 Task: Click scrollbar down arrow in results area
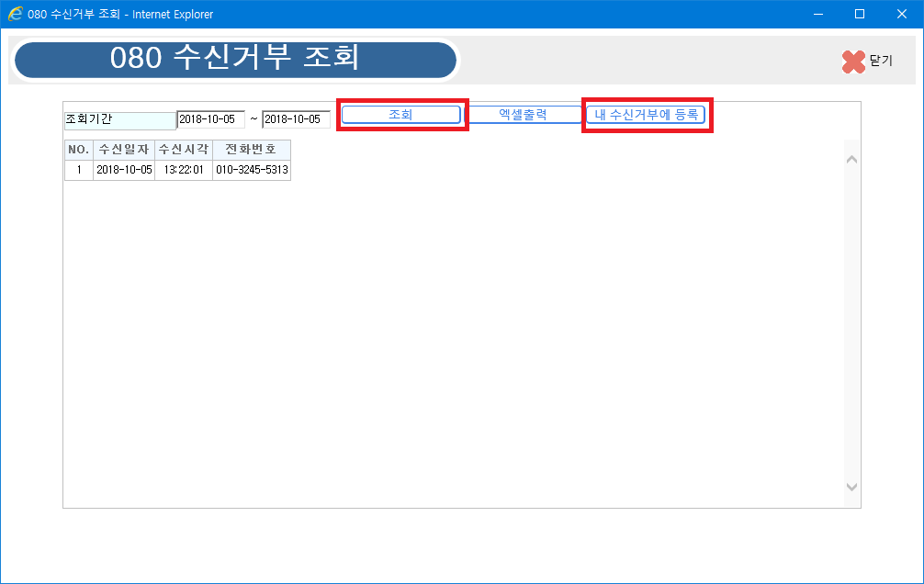click(851, 487)
